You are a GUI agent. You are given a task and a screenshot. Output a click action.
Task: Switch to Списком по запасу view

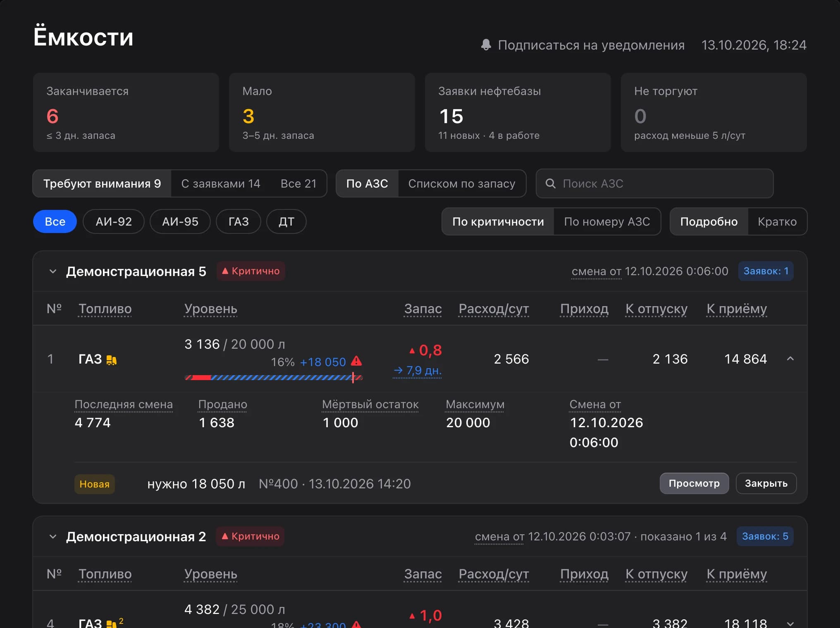click(462, 183)
